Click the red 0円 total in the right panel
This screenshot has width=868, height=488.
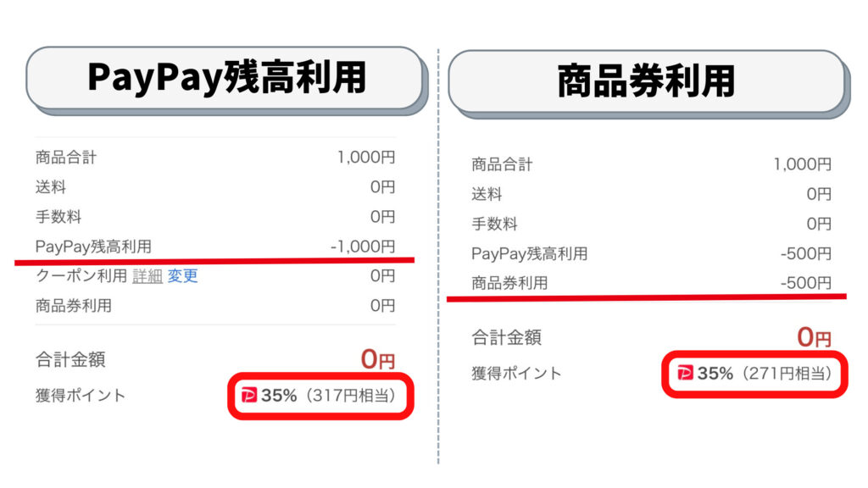815,337
